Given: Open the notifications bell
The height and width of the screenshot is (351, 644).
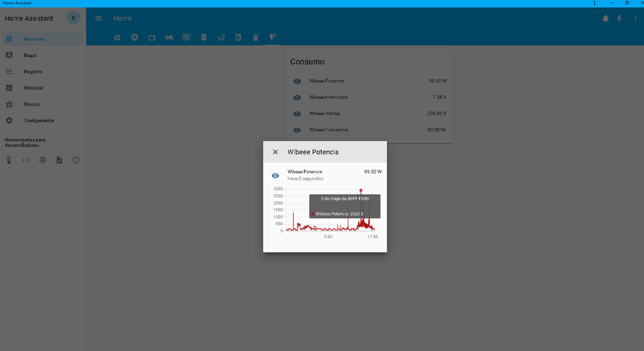Looking at the screenshot, I should point(605,18).
